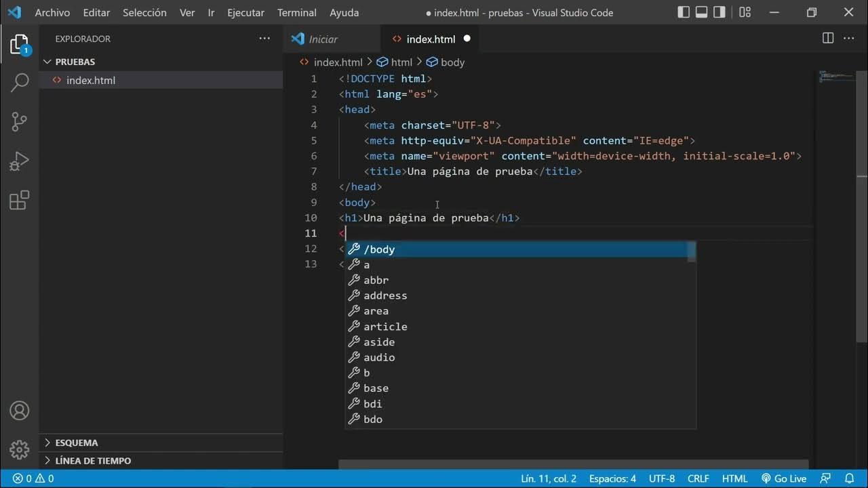Expand the ESQUEMA section
The width and height of the screenshot is (868, 488).
(75, 442)
